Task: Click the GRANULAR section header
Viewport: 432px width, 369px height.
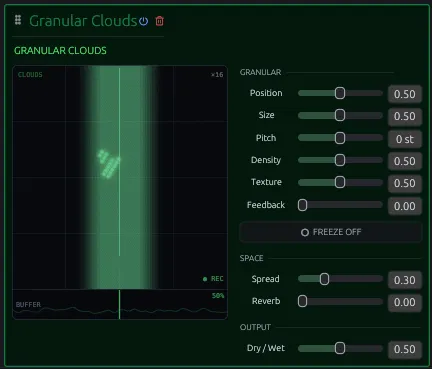Action: [x=260, y=72]
